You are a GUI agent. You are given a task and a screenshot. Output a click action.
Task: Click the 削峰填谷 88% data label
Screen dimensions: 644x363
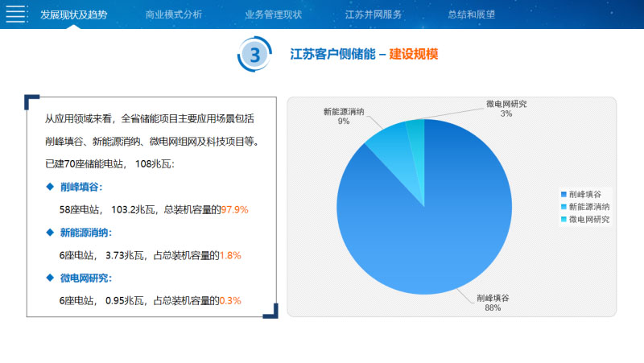point(493,303)
